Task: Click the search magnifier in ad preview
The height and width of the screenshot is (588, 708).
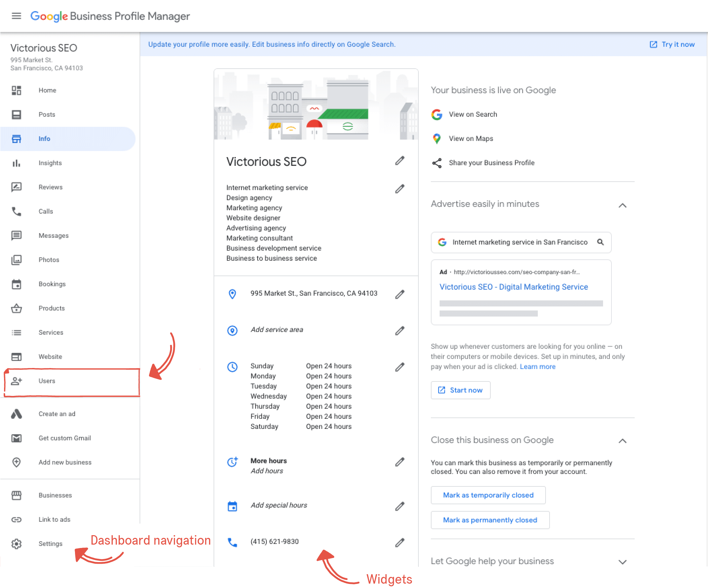Action: (600, 242)
